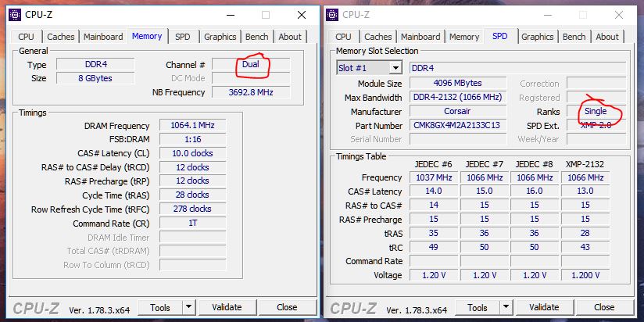Click the CPU-Z app icon in right window title bar
This screenshot has height=322, width=644.
click(x=332, y=15)
